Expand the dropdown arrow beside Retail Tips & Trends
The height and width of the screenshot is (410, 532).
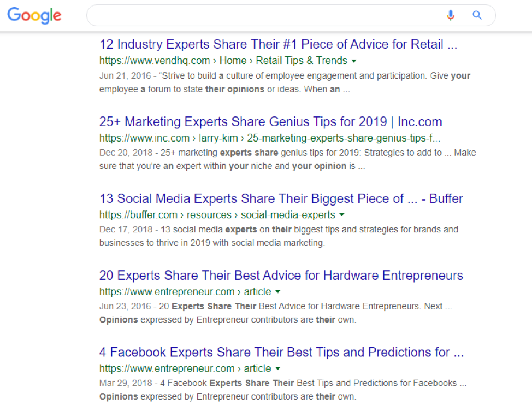click(354, 61)
